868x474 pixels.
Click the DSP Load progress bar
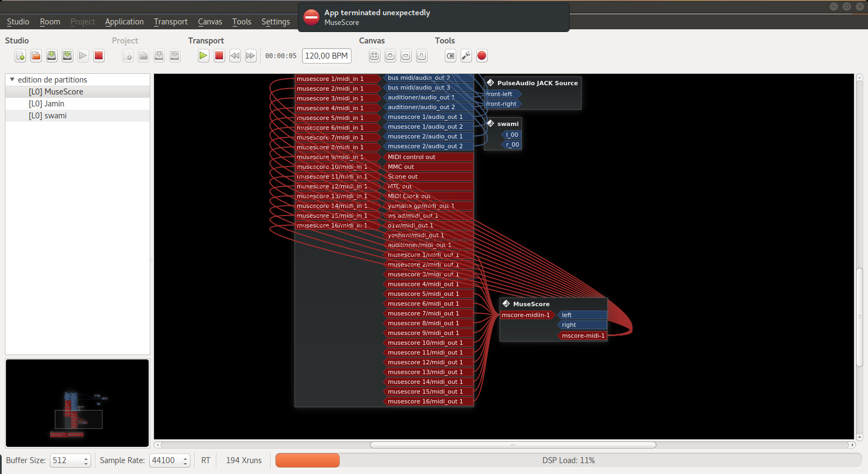click(569, 460)
